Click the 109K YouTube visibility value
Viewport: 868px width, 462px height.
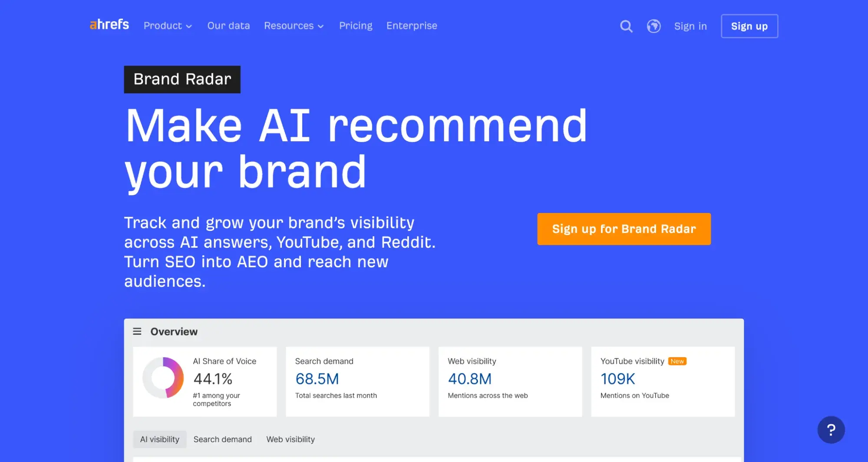[x=617, y=379]
